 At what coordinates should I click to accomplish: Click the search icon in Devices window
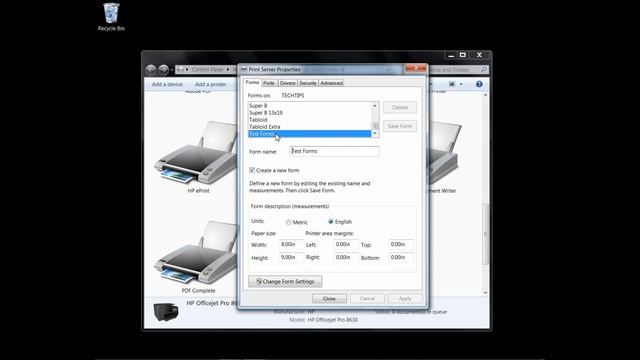[484, 70]
